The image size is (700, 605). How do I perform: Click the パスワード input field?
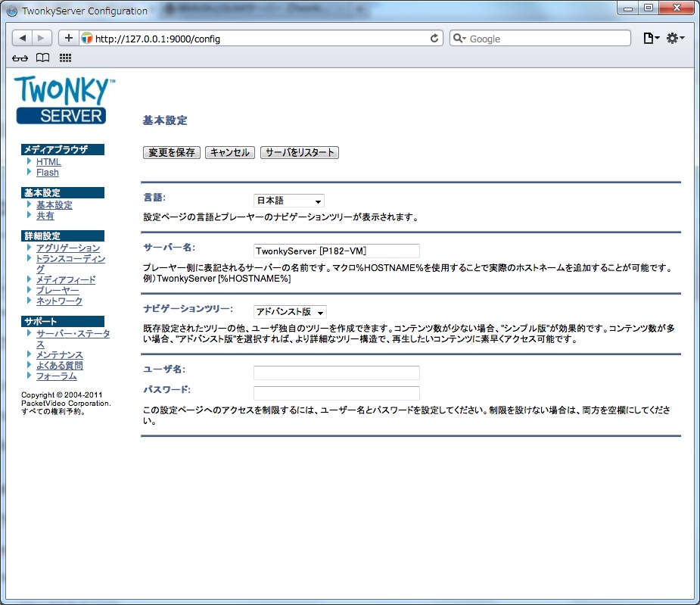(337, 393)
